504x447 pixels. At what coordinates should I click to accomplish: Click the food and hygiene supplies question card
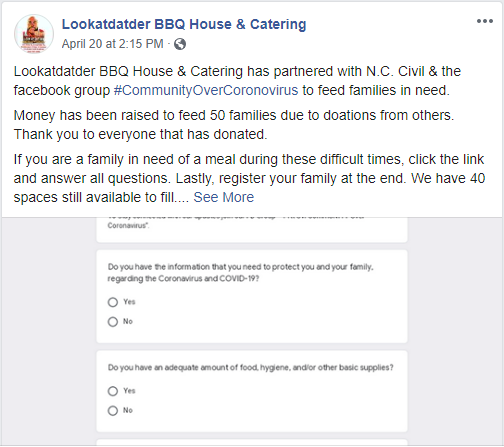[x=252, y=391]
